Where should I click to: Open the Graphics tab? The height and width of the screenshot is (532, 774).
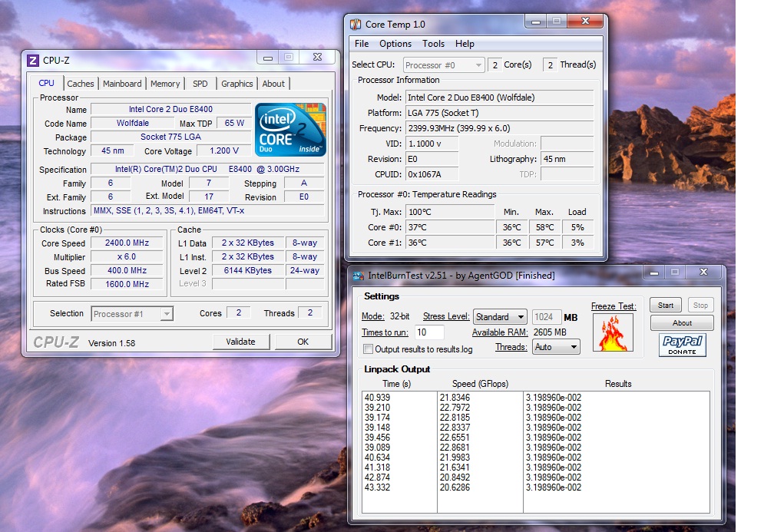coord(237,84)
